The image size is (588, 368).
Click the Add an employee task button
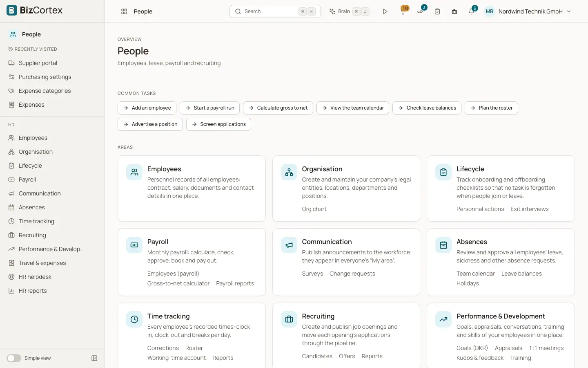pos(147,108)
